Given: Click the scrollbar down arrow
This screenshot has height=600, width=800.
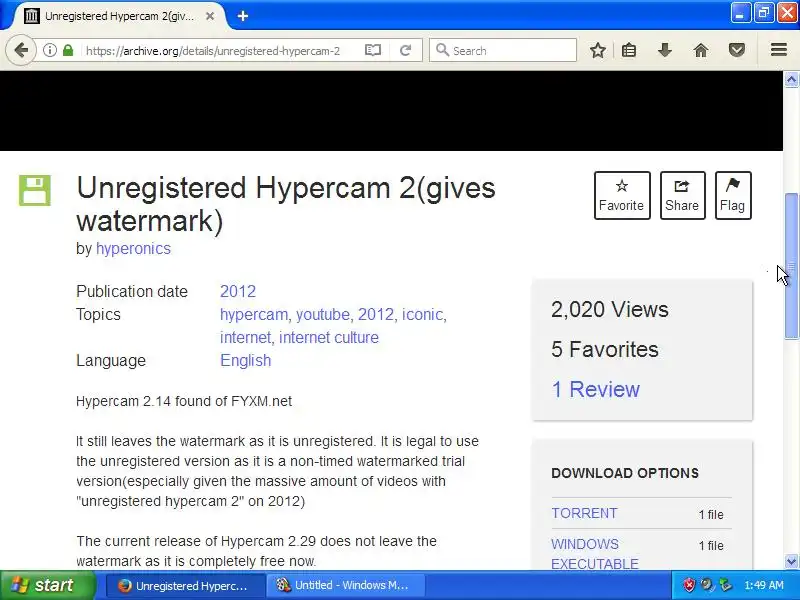Looking at the screenshot, I should pyautogui.click(x=791, y=562).
